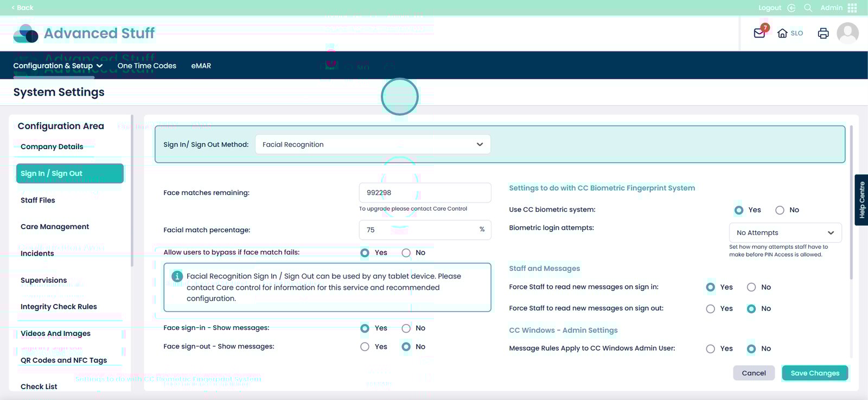
Task: Click the Configuration Area sidebar scrollbar
Action: tap(132, 190)
